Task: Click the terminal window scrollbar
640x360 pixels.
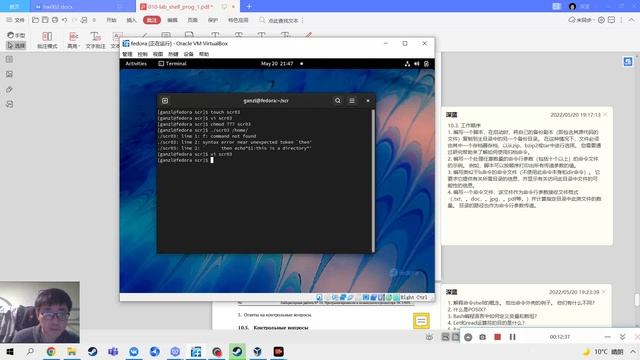Action: point(373,180)
